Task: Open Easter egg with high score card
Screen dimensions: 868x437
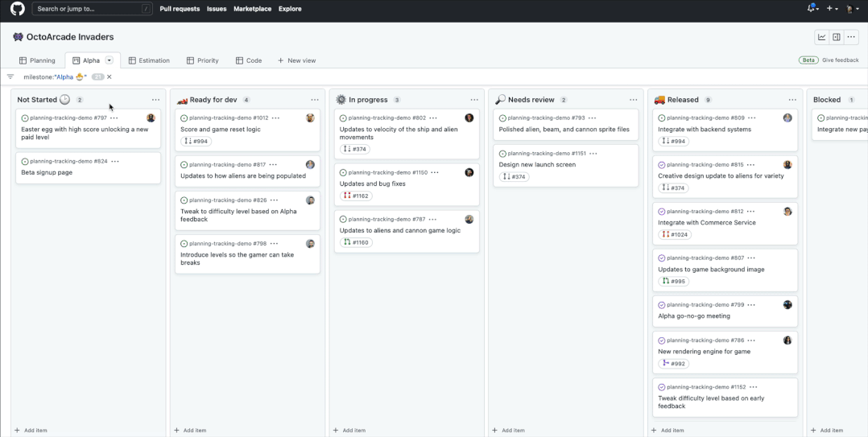Action: tap(85, 134)
